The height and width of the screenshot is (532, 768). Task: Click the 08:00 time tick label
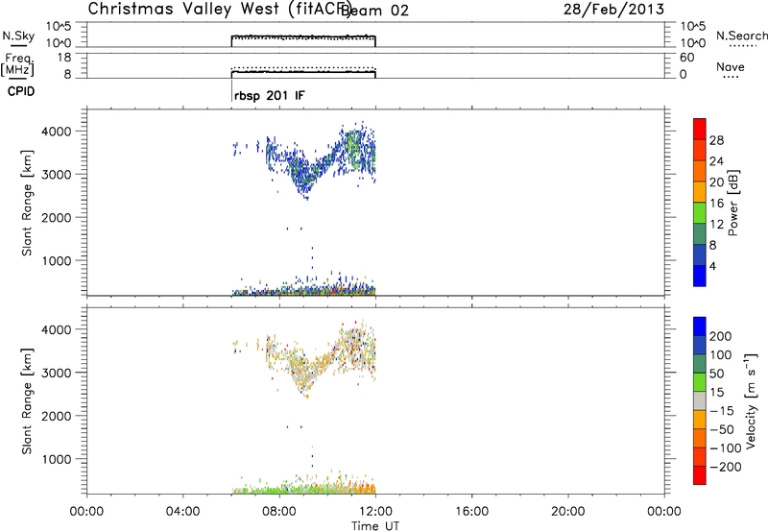(279, 512)
